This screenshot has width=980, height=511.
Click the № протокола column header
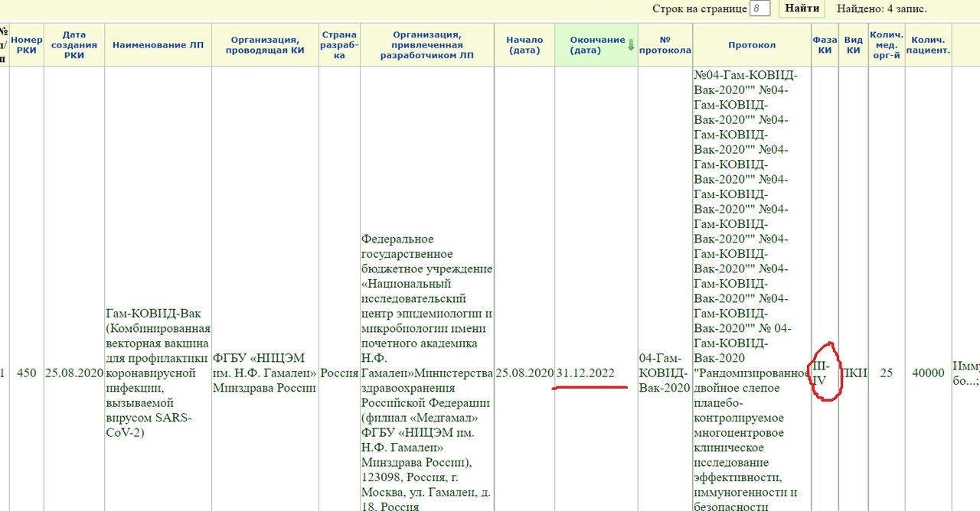(x=665, y=45)
